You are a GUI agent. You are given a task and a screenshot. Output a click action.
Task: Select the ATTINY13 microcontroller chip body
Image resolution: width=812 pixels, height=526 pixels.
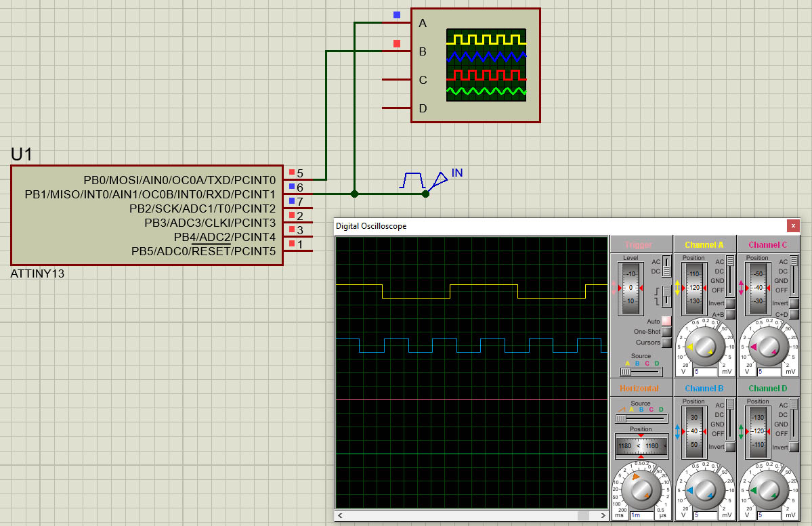pos(146,215)
